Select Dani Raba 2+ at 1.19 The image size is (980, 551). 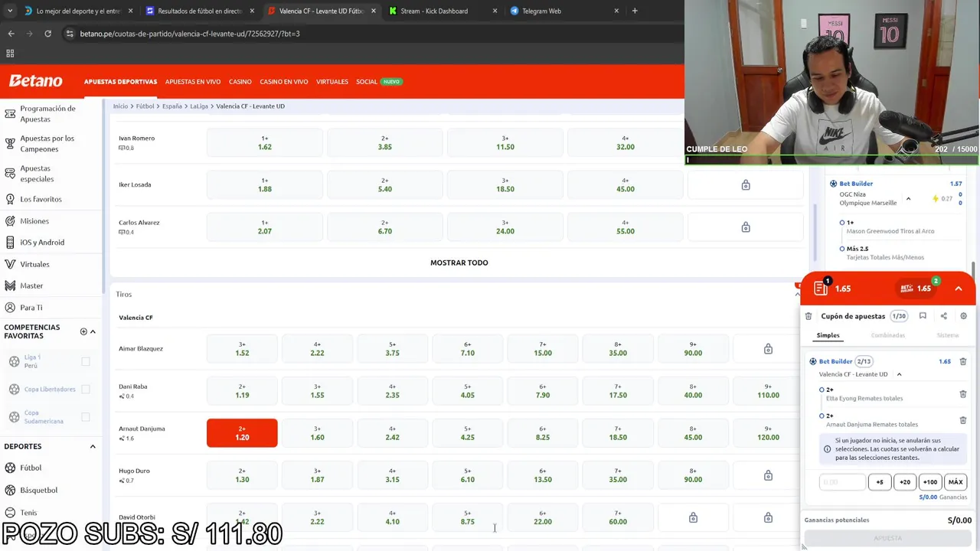coord(242,391)
